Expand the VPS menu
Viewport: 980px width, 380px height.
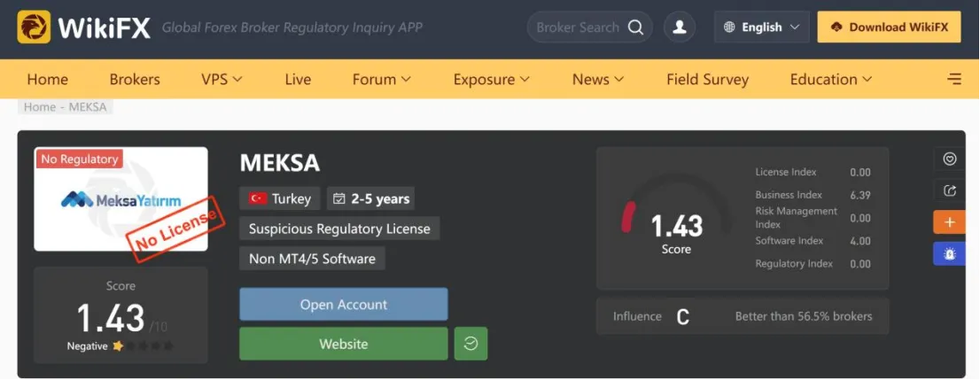click(222, 80)
